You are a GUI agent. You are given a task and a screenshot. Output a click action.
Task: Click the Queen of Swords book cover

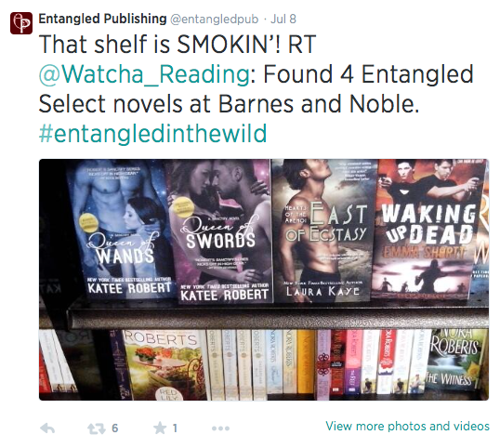point(221,231)
